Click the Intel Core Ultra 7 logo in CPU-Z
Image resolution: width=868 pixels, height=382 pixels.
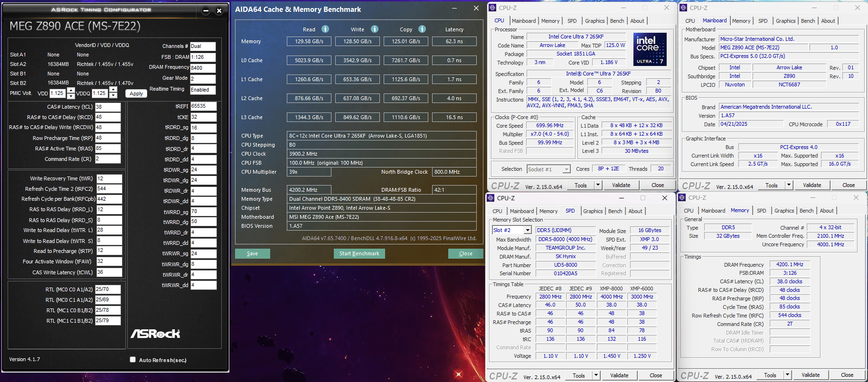click(650, 49)
